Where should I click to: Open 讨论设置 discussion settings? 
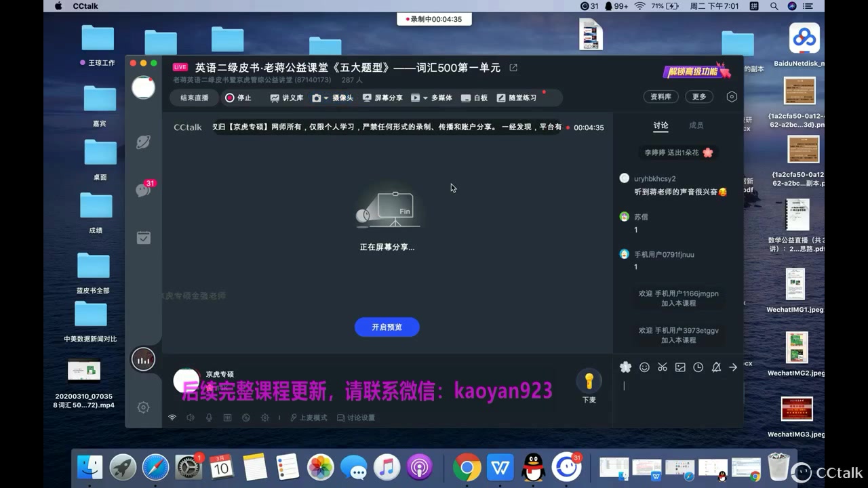point(356,418)
